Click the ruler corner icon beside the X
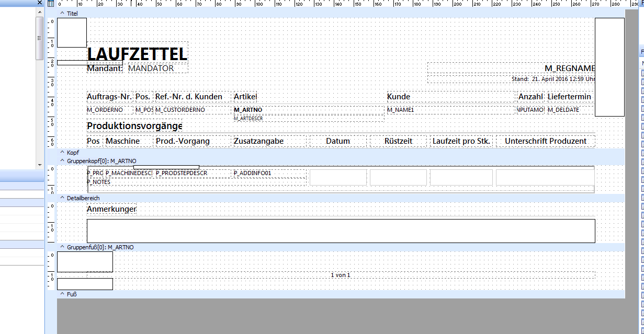Viewport: 644px width, 334px height. click(51, 4)
